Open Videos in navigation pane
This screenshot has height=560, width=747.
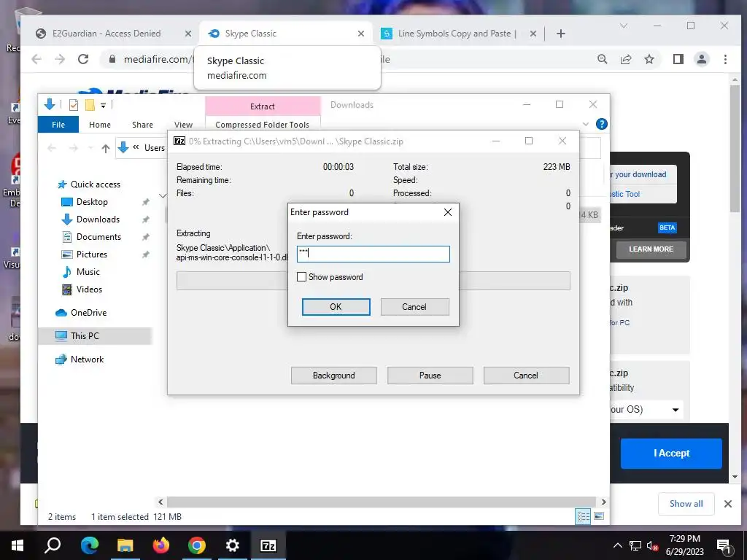point(89,289)
